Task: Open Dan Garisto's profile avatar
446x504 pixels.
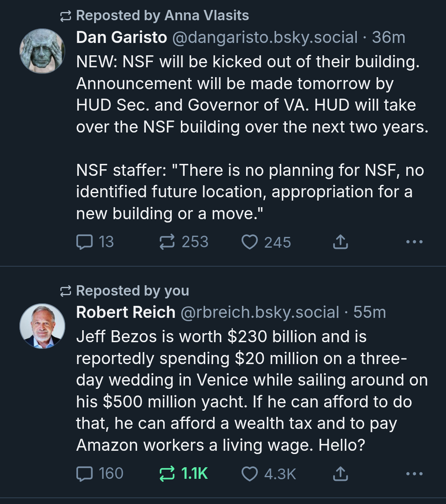Action: pos(43,51)
